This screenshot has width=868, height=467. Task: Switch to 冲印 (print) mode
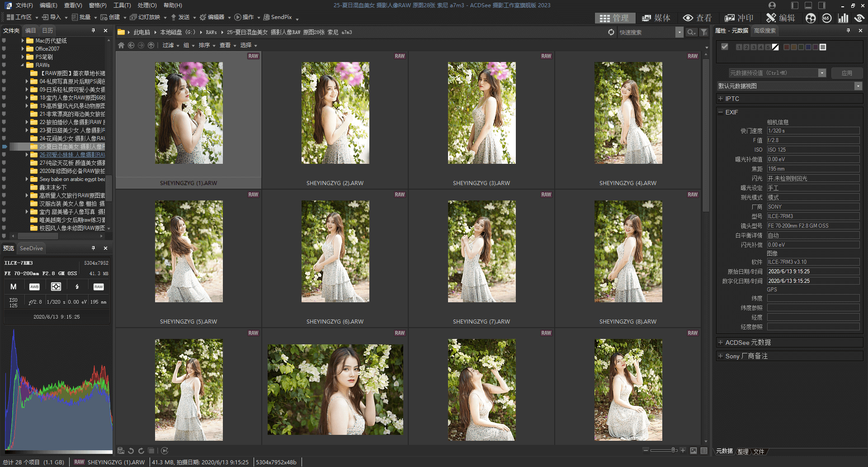(x=740, y=18)
